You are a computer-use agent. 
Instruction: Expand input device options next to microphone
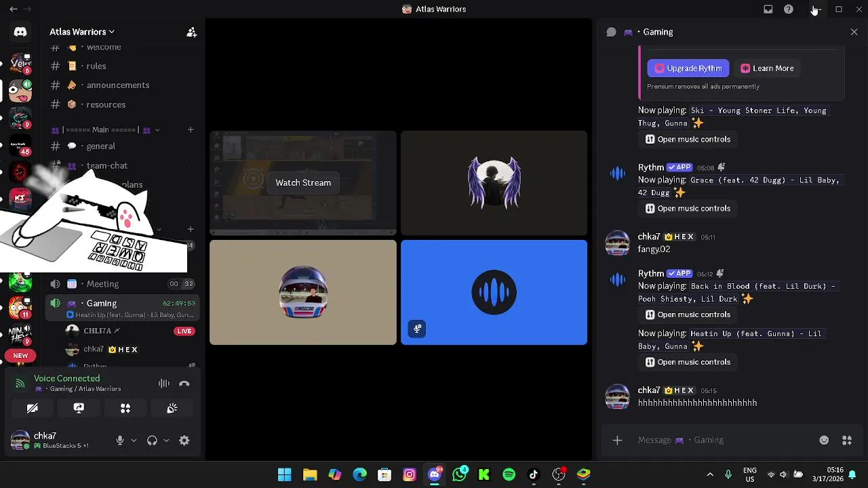point(134,441)
